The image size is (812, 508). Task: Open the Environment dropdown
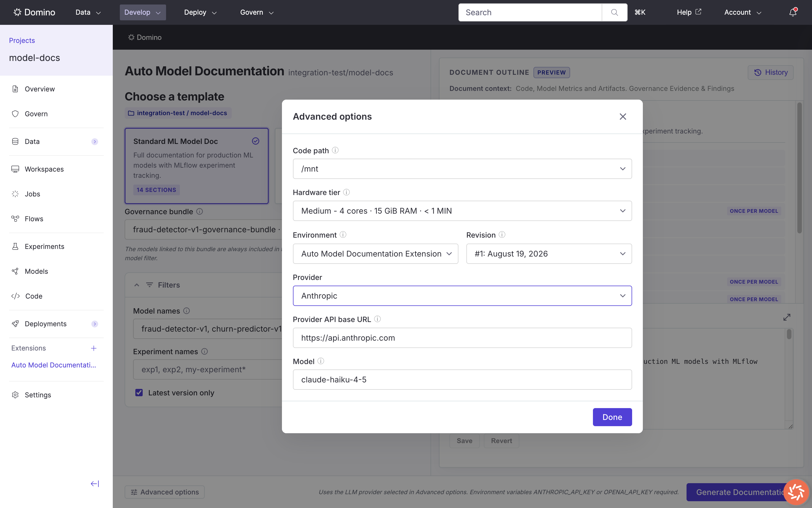(x=375, y=254)
